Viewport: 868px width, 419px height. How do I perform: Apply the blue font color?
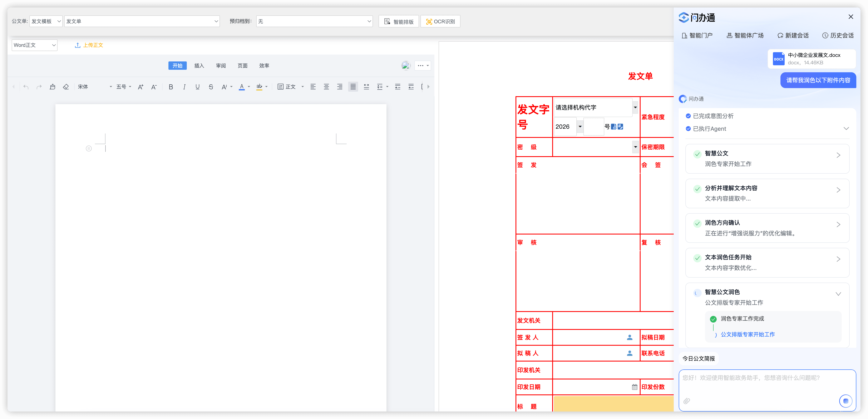pyautogui.click(x=242, y=87)
